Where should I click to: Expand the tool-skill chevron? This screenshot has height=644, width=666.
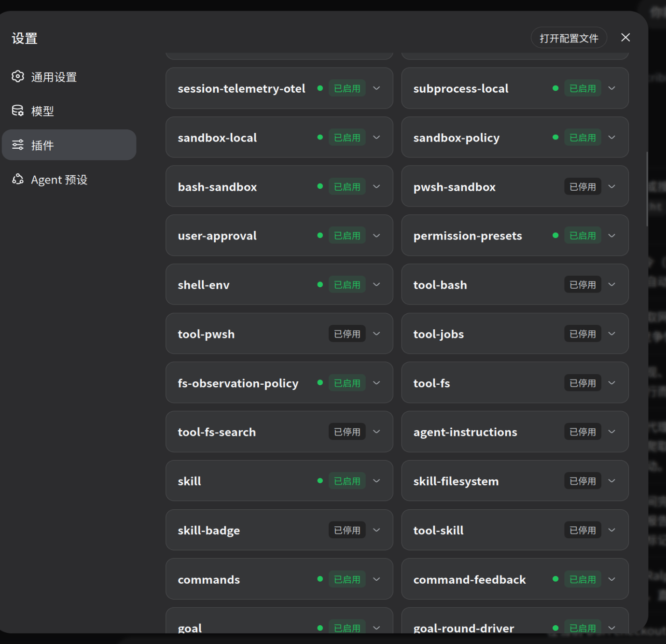[x=612, y=530]
